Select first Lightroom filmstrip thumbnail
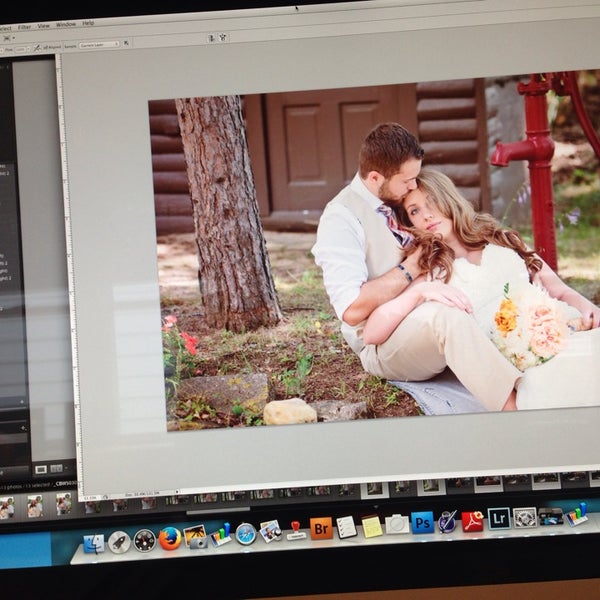600x600 pixels. [x=7, y=507]
